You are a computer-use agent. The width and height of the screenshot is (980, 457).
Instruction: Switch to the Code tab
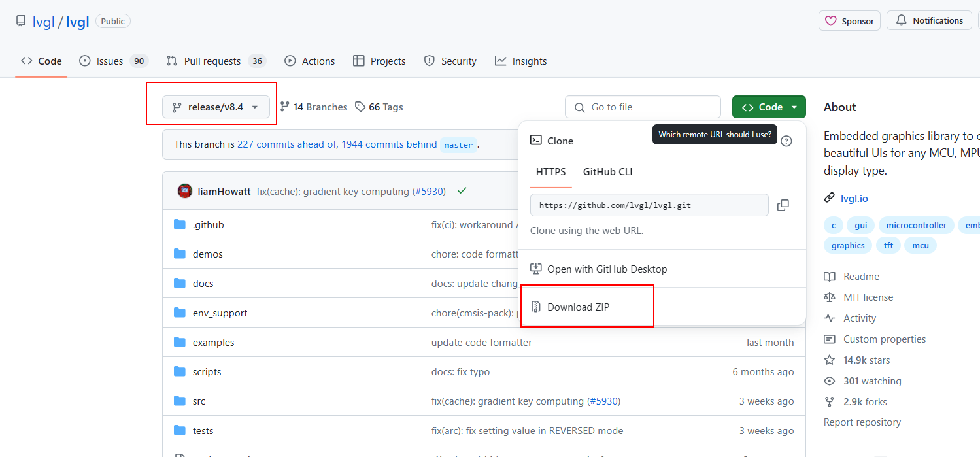click(41, 61)
